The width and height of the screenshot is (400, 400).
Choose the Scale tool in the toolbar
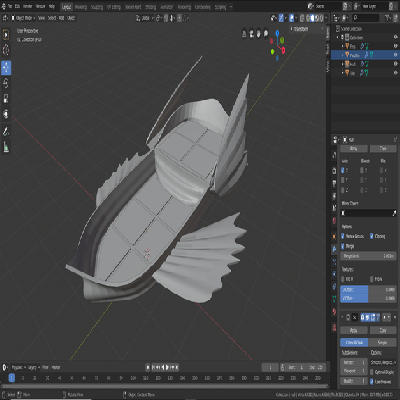click(6, 99)
